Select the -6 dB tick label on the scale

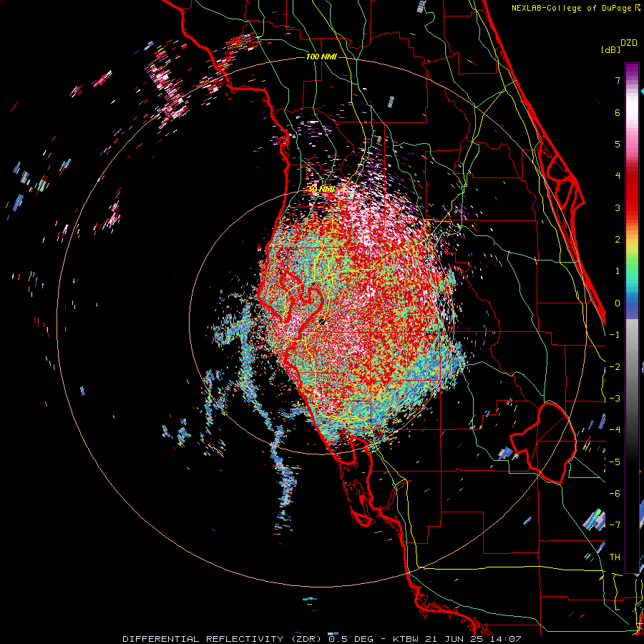pyautogui.click(x=615, y=494)
